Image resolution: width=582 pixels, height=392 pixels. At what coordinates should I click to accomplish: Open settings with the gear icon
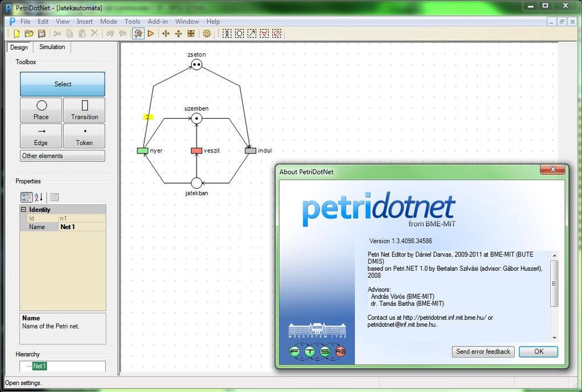(207, 34)
